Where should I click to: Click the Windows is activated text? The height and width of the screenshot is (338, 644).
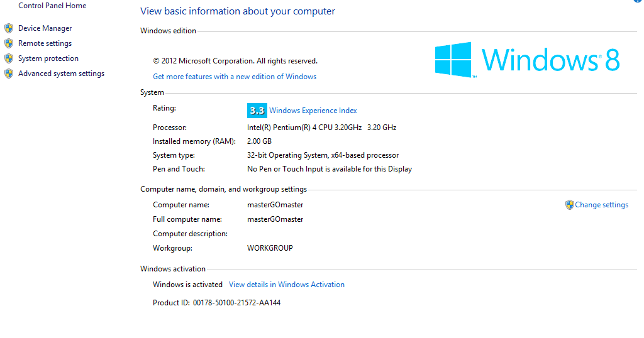187,285
